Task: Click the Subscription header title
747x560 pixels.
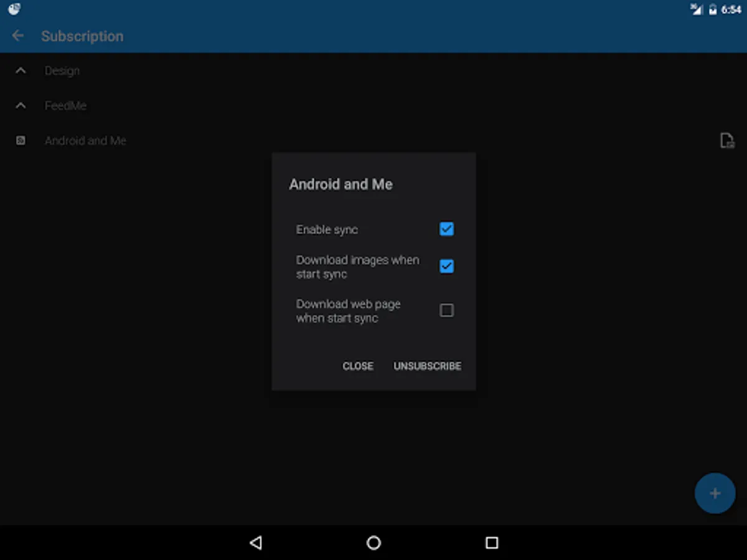Action: coord(82,36)
